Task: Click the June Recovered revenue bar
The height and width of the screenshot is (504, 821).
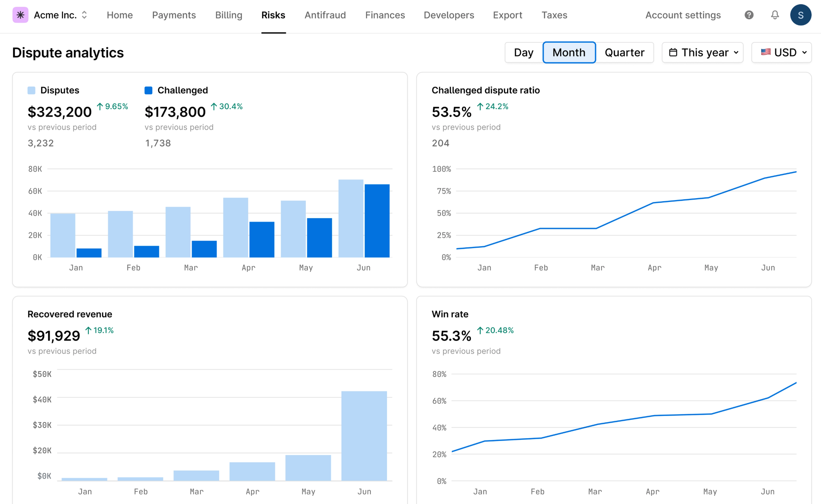Action: tap(364, 436)
